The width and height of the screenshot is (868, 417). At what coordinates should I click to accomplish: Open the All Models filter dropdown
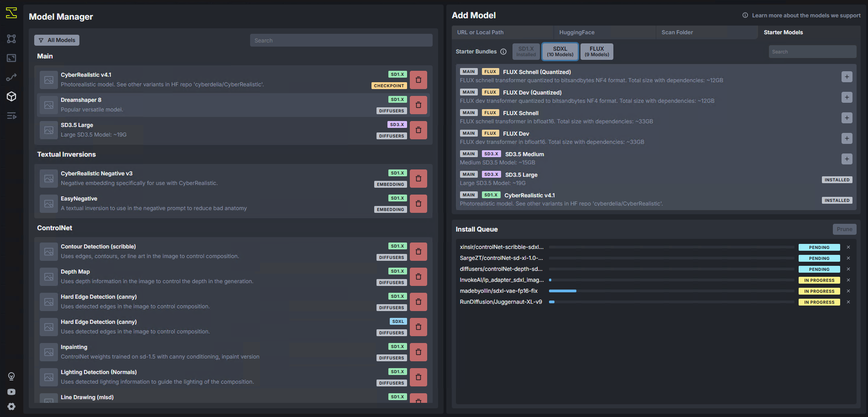pos(57,40)
